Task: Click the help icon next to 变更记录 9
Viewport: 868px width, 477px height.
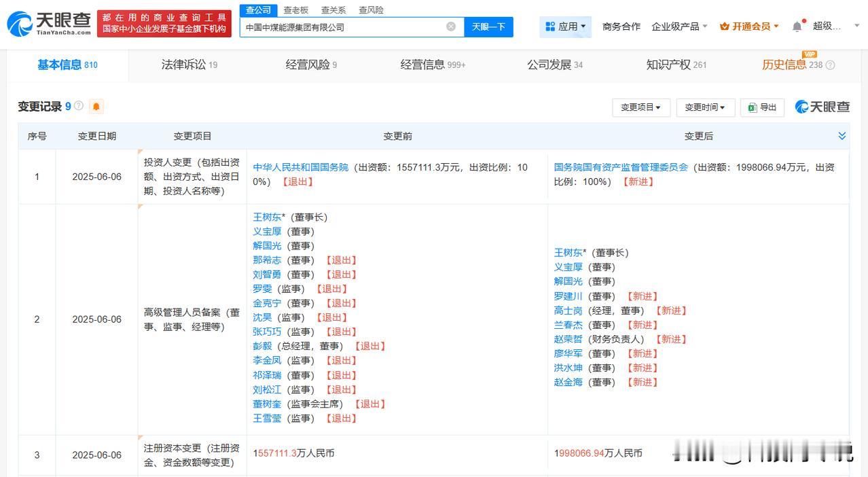Action: point(79,106)
